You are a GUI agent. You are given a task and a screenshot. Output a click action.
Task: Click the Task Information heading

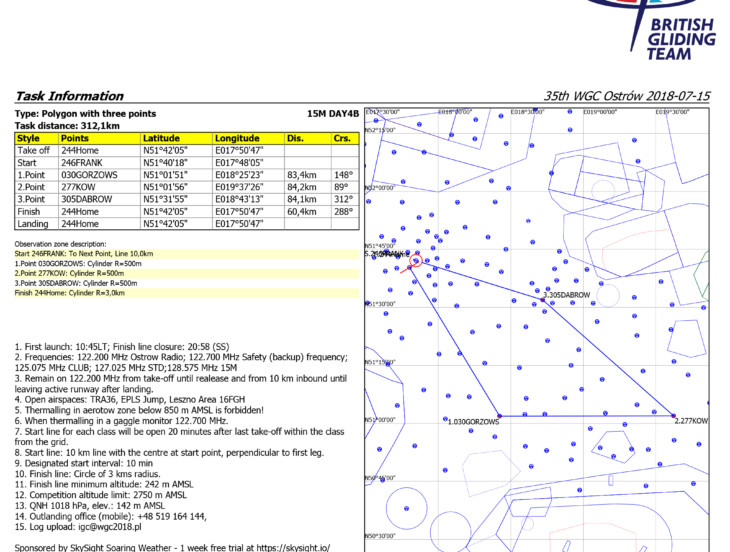pos(69,96)
